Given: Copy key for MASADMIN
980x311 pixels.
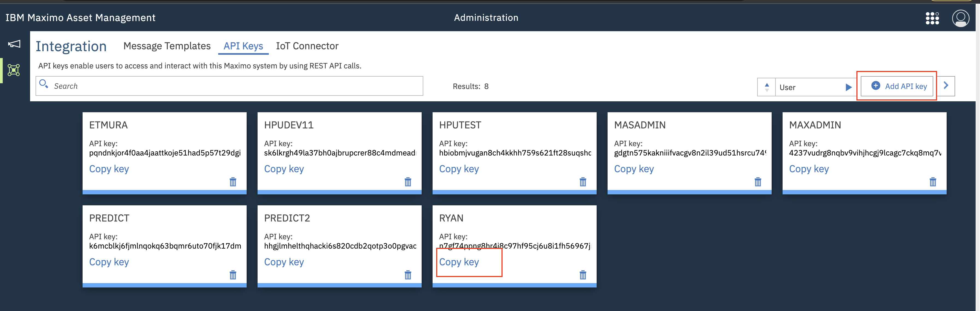Looking at the screenshot, I should [634, 169].
